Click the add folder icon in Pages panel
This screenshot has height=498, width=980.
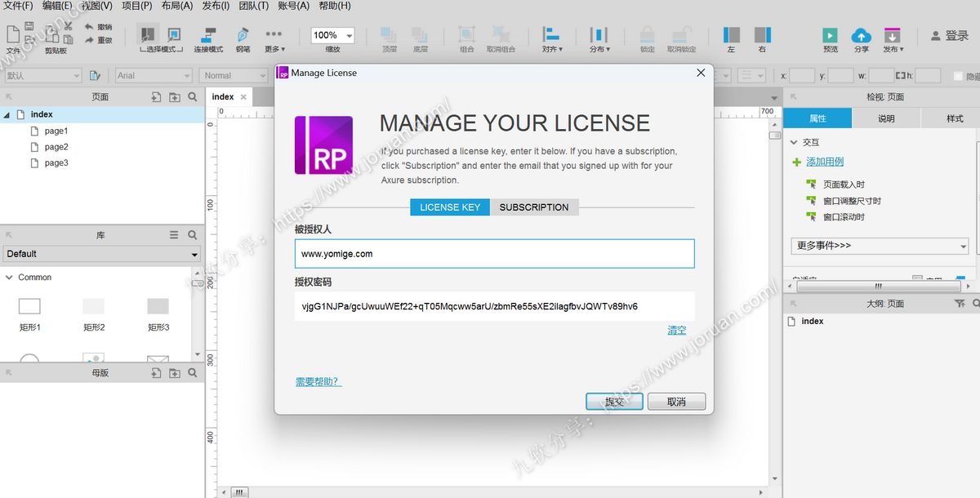174,97
